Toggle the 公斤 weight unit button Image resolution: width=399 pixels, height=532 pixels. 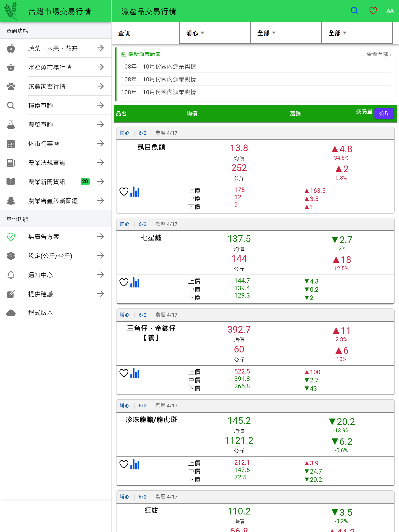[x=384, y=113]
